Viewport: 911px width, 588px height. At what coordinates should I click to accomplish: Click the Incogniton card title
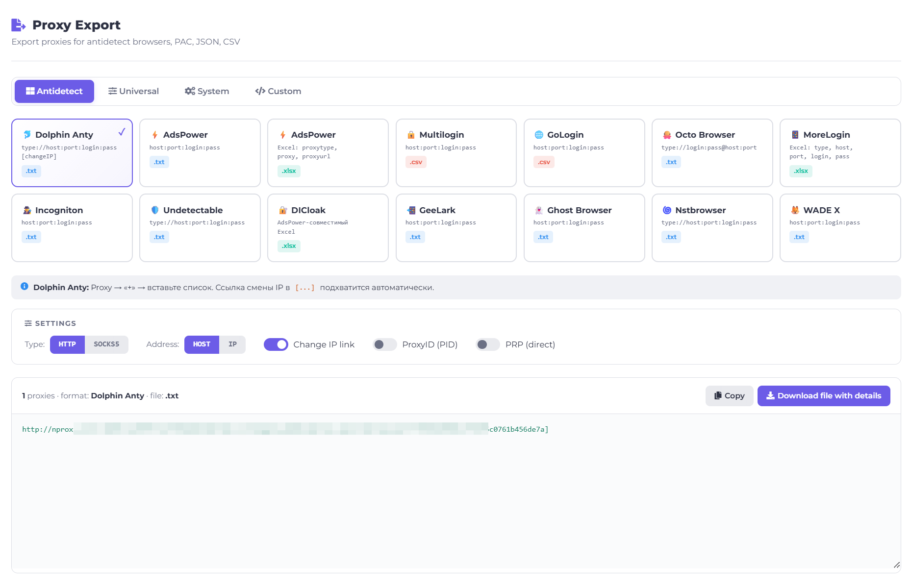coord(59,210)
